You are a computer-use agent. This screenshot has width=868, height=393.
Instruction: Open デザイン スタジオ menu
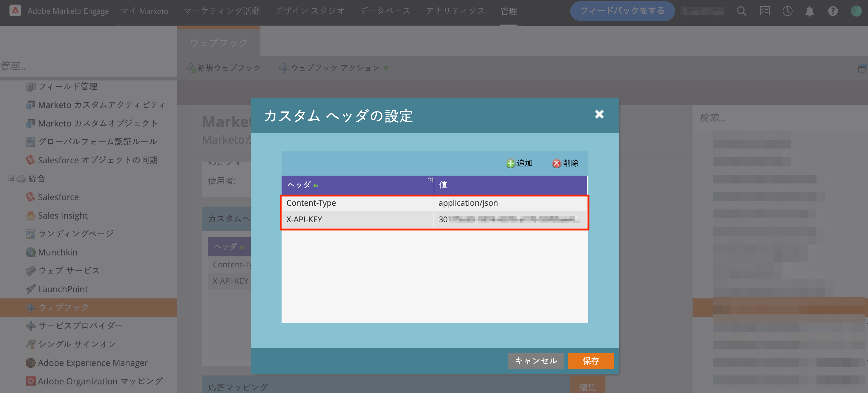pos(310,11)
